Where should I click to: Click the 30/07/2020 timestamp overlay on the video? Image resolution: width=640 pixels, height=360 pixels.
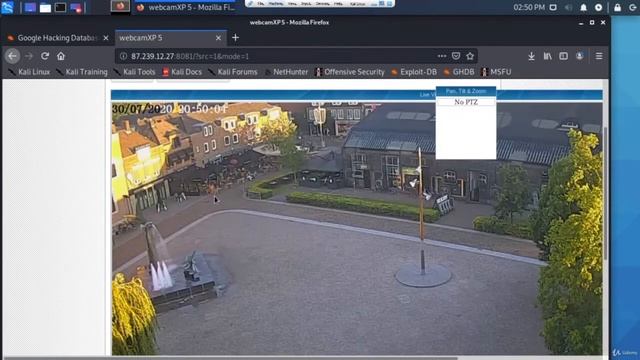[170, 109]
